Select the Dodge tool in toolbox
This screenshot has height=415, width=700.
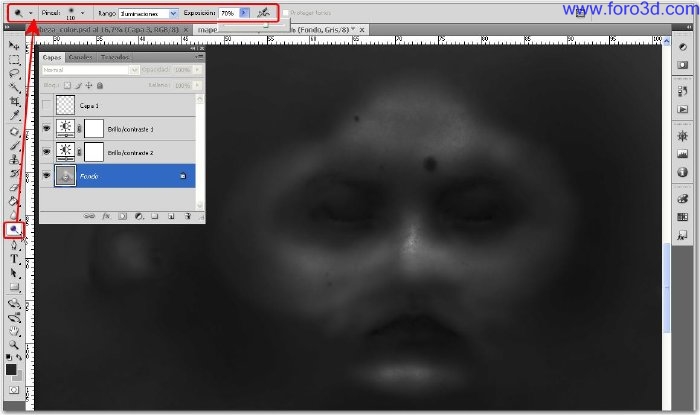(x=14, y=229)
